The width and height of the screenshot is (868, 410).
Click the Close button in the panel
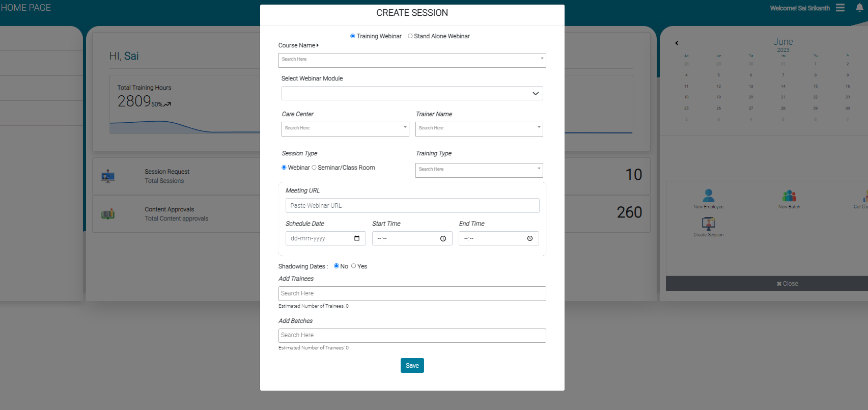(788, 284)
